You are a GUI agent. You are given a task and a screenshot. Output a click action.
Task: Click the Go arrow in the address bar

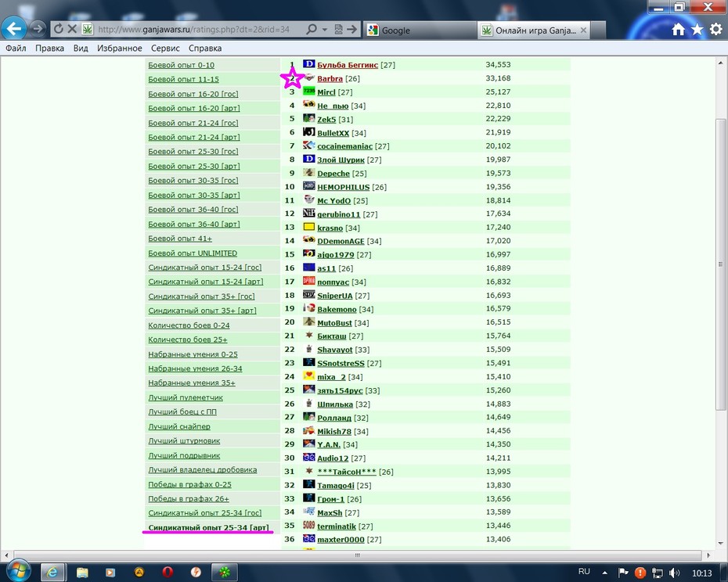[352, 29]
